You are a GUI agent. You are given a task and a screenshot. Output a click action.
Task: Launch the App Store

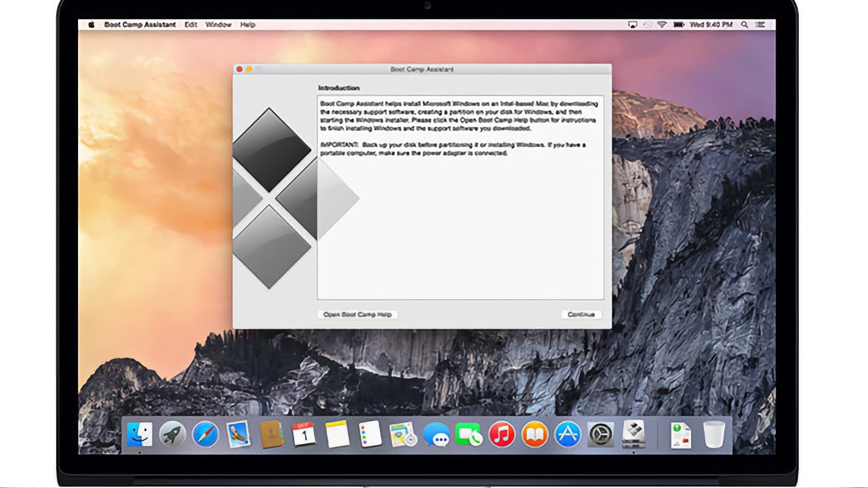point(566,435)
